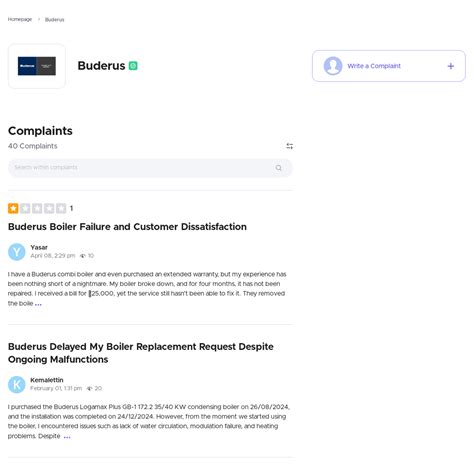Click the plus icon in Write a Complaint

coord(450,66)
